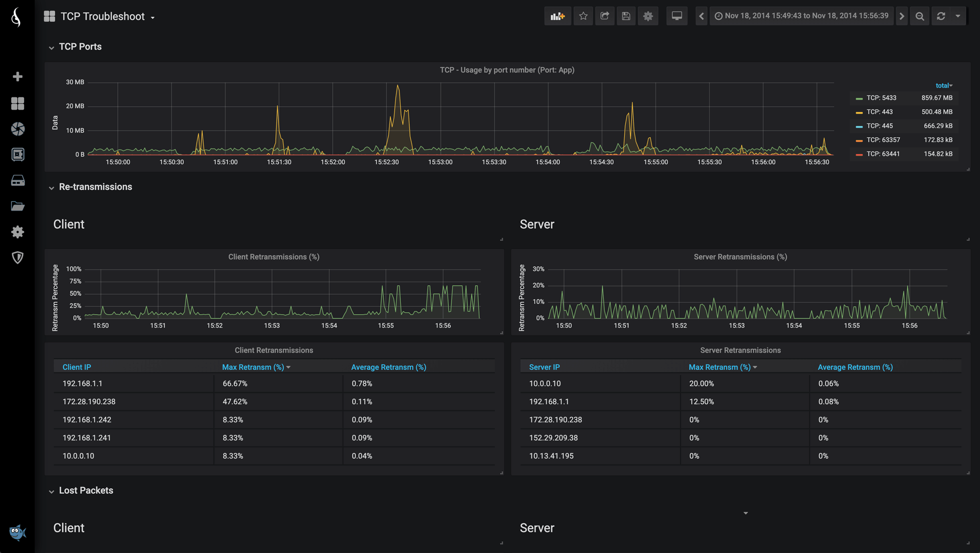
Task: Zoom out time range magnifier icon
Action: tap(920, 16)
